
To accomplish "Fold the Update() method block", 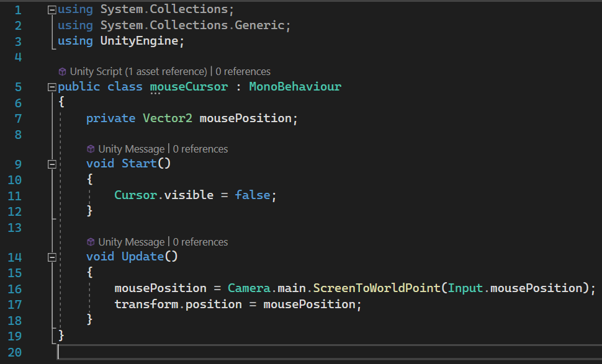I will click(x=52, y=257).
